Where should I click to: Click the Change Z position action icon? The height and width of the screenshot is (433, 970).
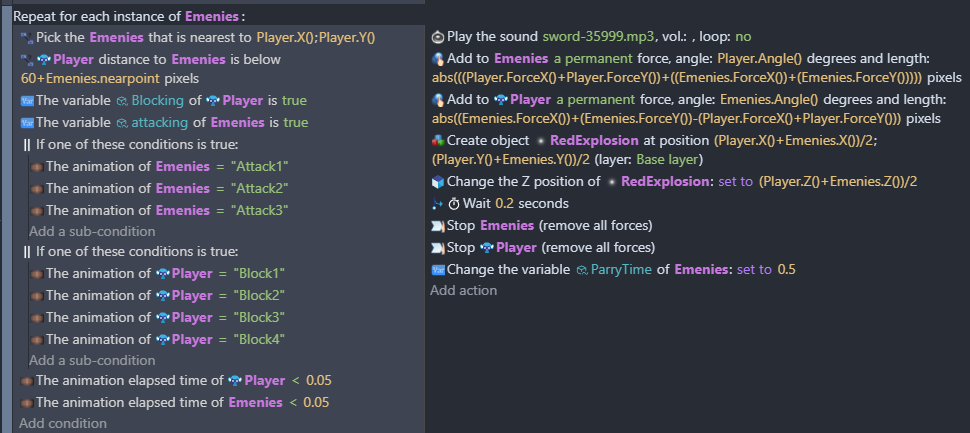click(x=437, y=182)
